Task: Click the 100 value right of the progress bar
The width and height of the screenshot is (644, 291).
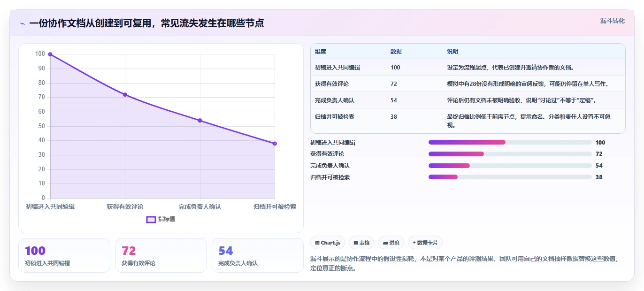Action: [x=600, y=143]
